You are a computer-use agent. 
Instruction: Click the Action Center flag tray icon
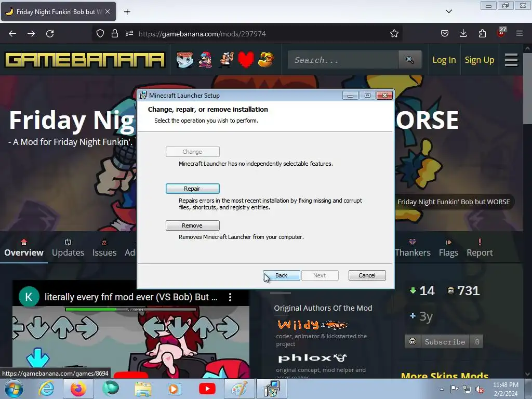pyautogui.click(x=454, y=389)
